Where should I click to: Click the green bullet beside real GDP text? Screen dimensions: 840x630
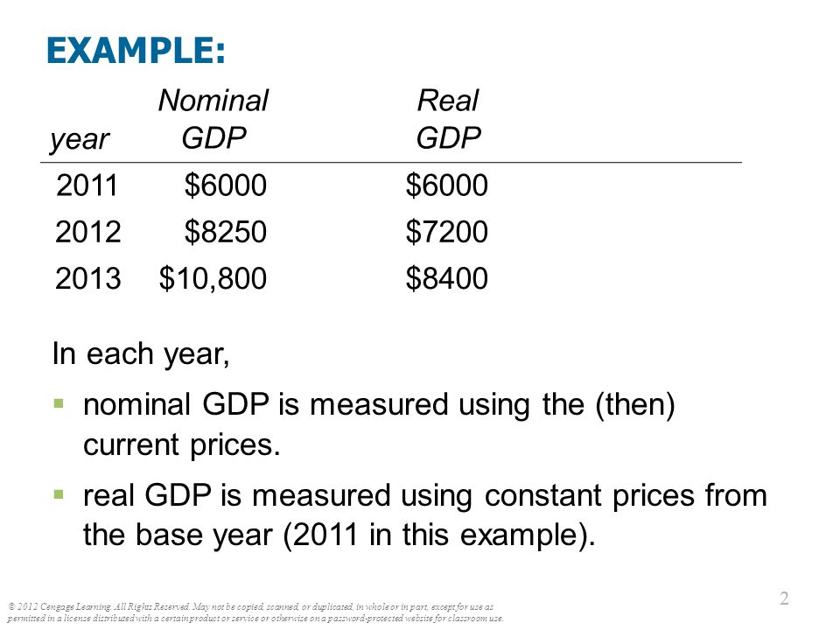(59, 493)
